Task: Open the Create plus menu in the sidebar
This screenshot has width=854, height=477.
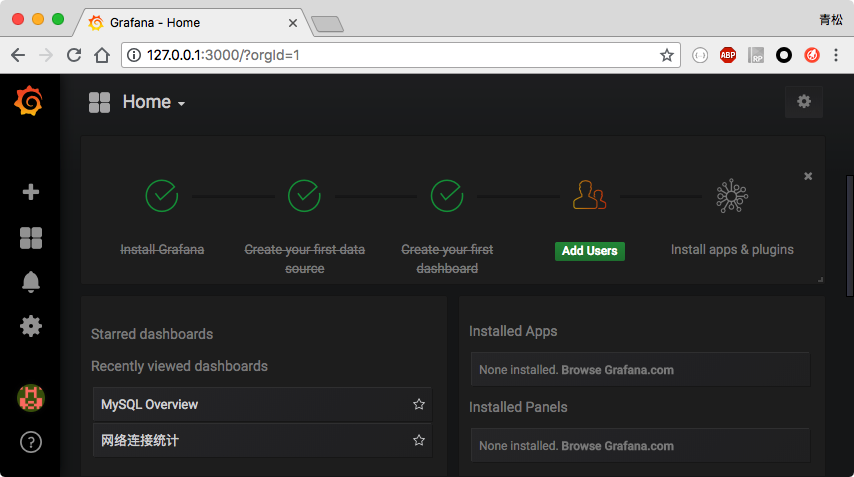Action: 30,192
